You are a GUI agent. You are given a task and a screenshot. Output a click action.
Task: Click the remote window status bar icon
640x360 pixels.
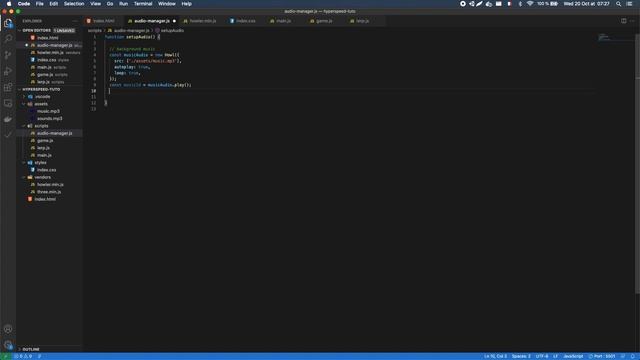(5, 356)
